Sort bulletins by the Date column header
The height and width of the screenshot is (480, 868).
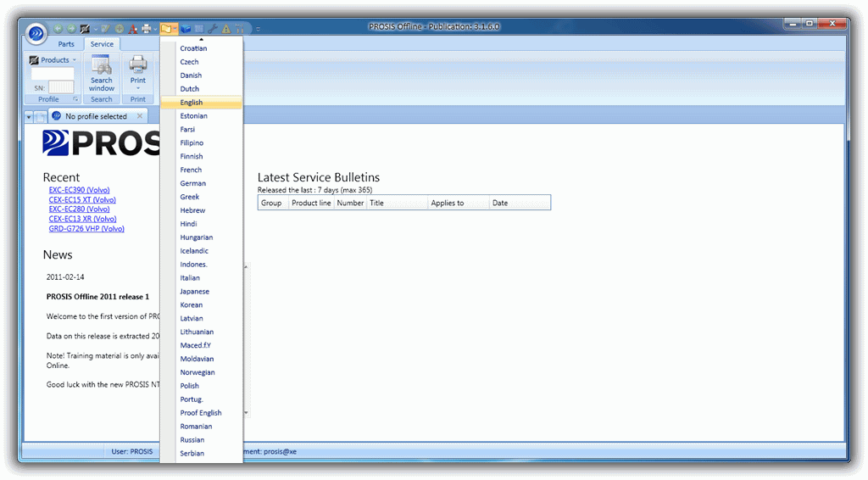click(520, 204)
